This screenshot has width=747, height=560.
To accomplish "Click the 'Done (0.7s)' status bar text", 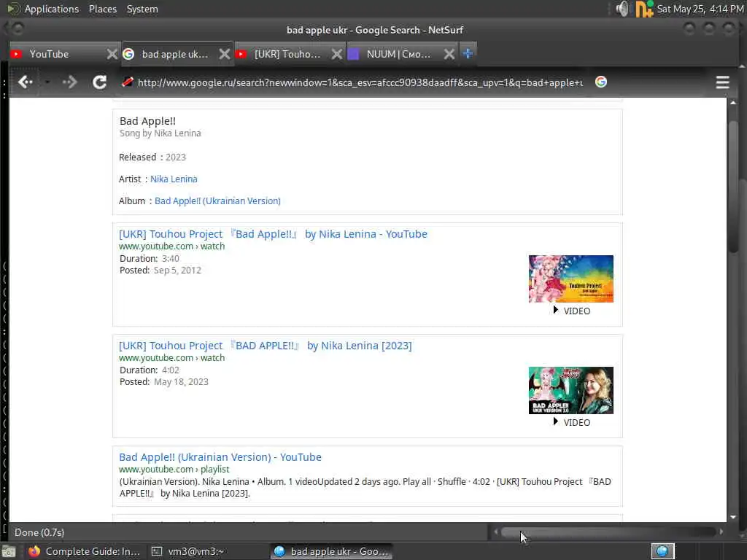I will 39,532.
